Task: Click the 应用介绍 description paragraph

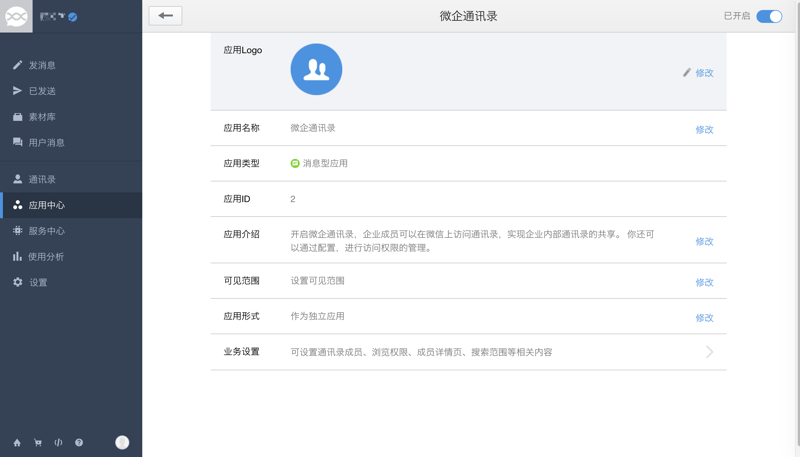Action: pos(472,241)
